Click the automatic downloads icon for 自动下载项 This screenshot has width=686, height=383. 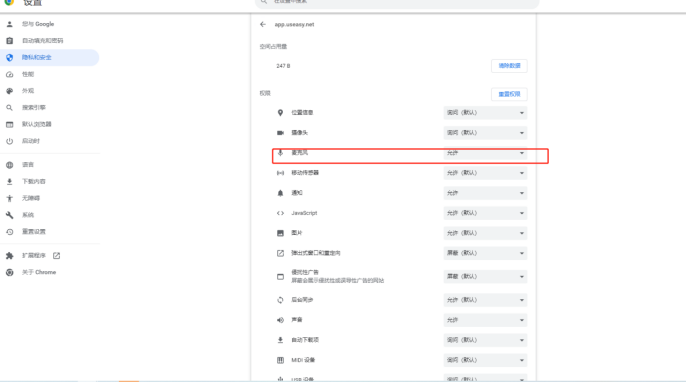coord(280,340)
